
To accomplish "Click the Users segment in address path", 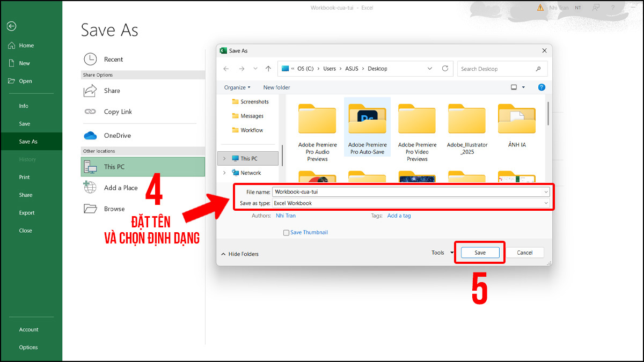I will [329, 69].
